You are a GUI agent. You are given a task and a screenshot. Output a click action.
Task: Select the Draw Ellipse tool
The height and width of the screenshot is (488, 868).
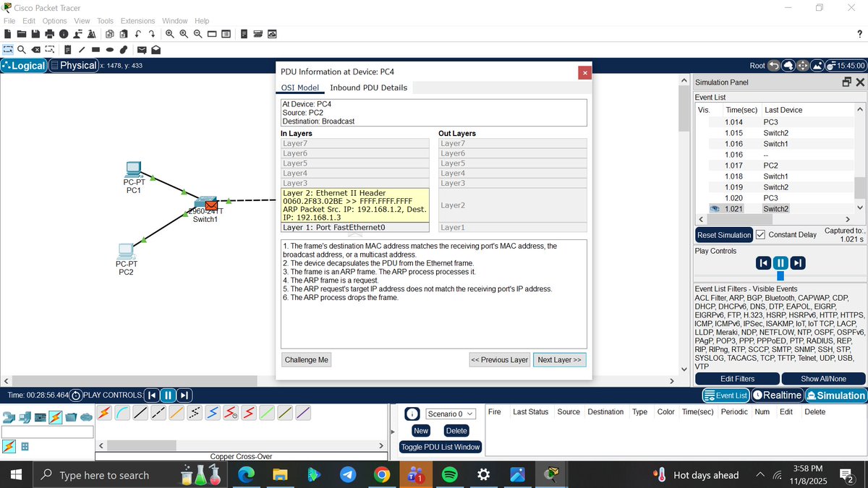point(109,49)
